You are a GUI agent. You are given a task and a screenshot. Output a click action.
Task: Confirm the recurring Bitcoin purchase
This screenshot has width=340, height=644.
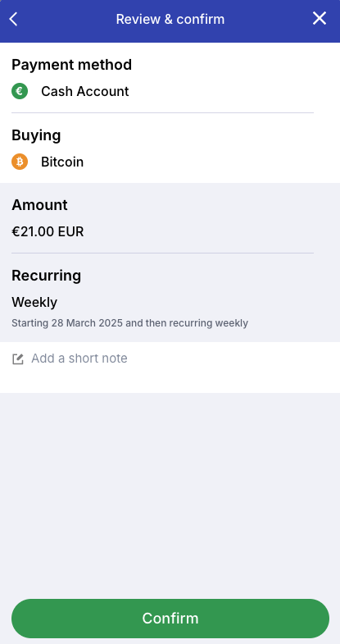(x=170, y=618)
